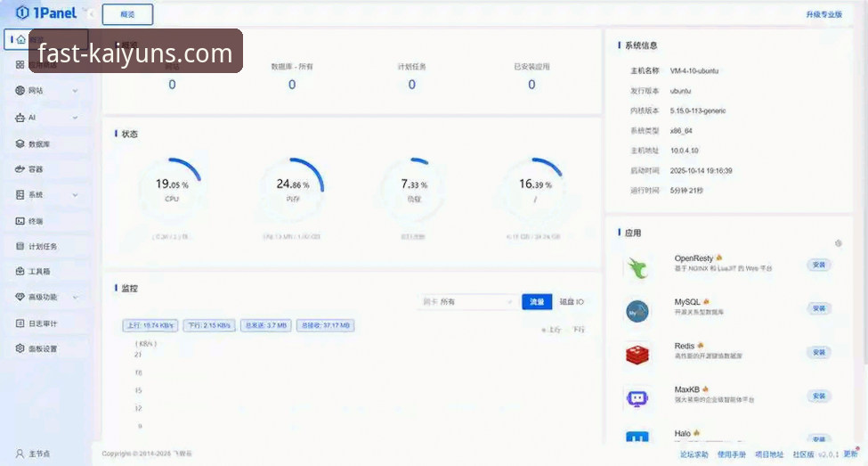Open the 网站 sidebar globe icon
Viewport: 868px width, 466px height.
coord(20,90)
